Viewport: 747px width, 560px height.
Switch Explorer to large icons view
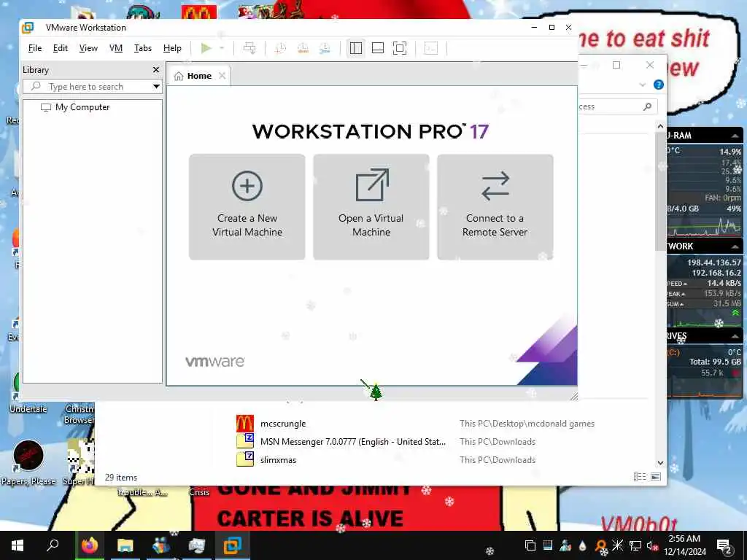click(x=656, y=477)
